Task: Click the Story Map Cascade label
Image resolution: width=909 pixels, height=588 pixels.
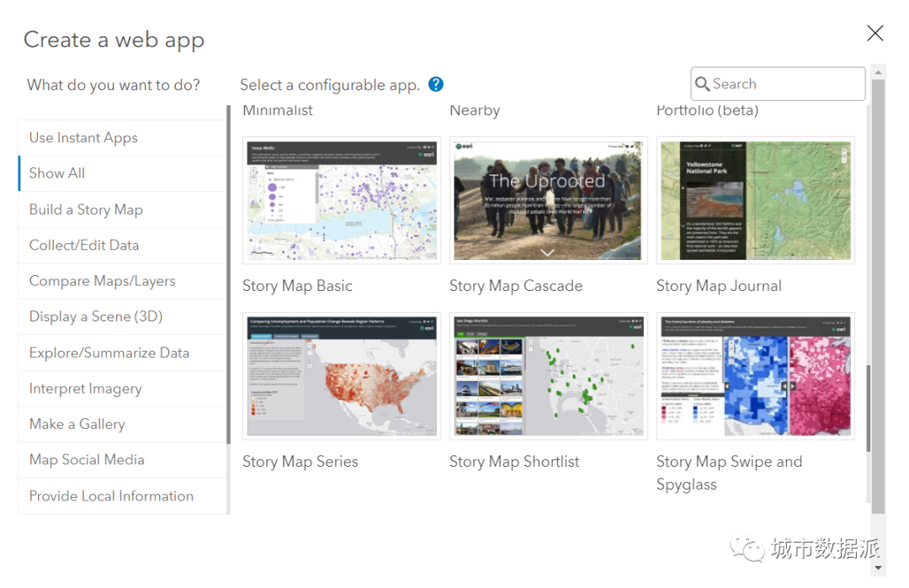Action: [516, 286]
